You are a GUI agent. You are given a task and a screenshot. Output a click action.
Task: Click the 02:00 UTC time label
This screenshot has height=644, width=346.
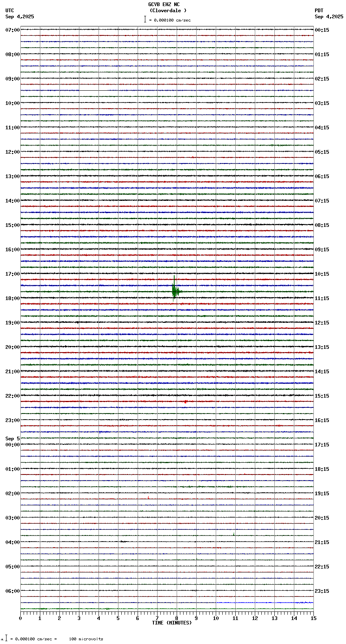click(x=13, y=494)
